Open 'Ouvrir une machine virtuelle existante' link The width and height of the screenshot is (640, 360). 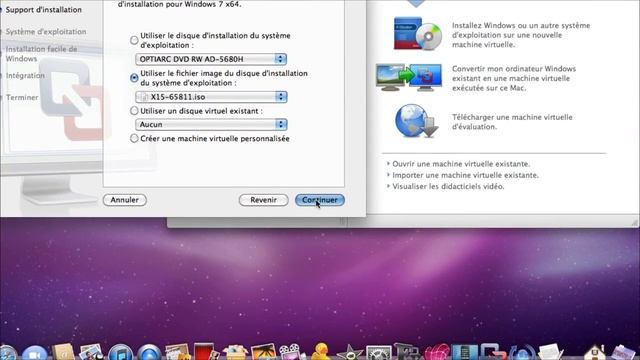[x=461, y=164]
